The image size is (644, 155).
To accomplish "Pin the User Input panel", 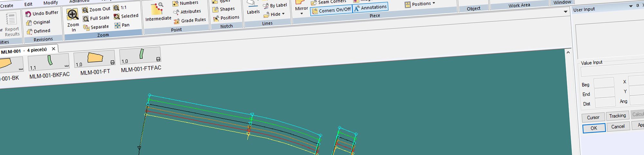I will (637, 5).
